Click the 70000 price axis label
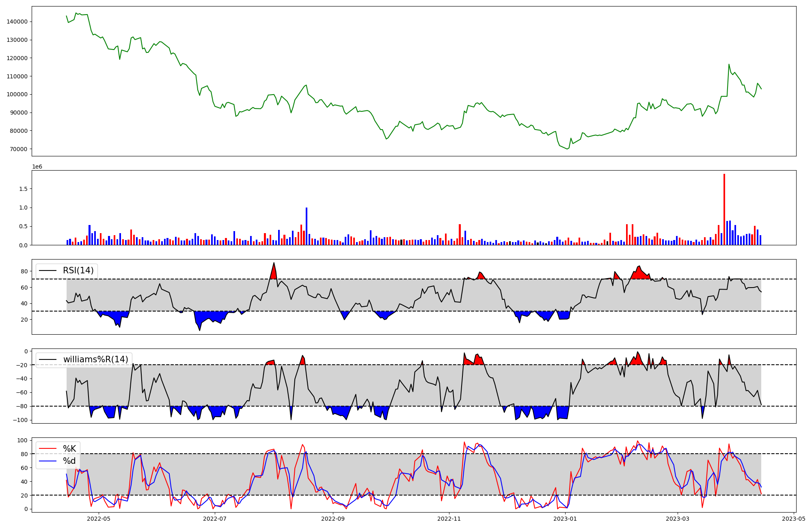 point(19,149)
